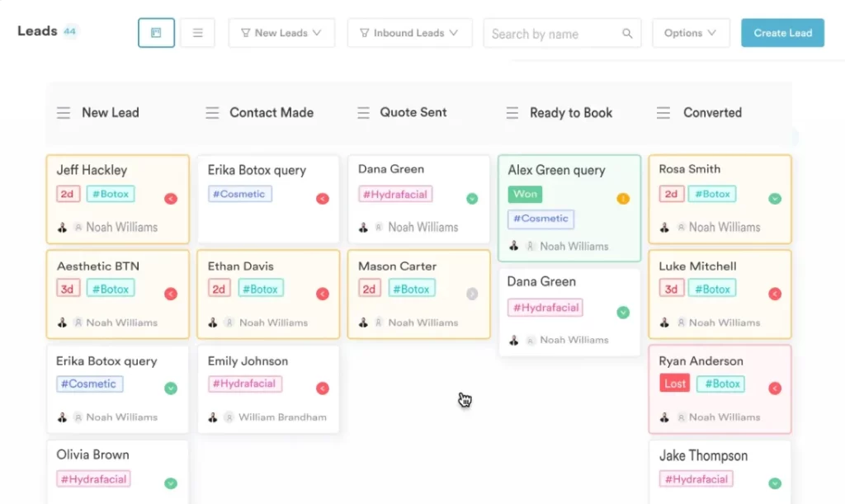Click the filter icon beside Inbound Leads
This screenshot has width=845, height=504.
[365, 33]
